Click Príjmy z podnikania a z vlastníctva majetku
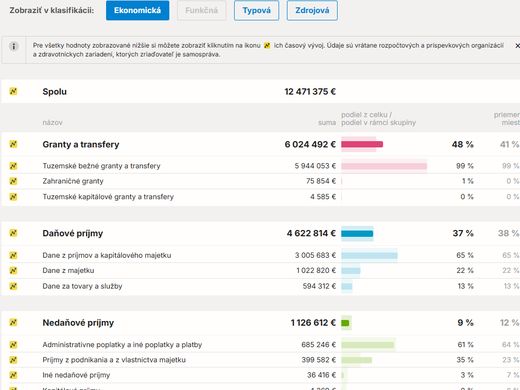The width and height of the screenshot is (520, 390). tap(114, 360)
